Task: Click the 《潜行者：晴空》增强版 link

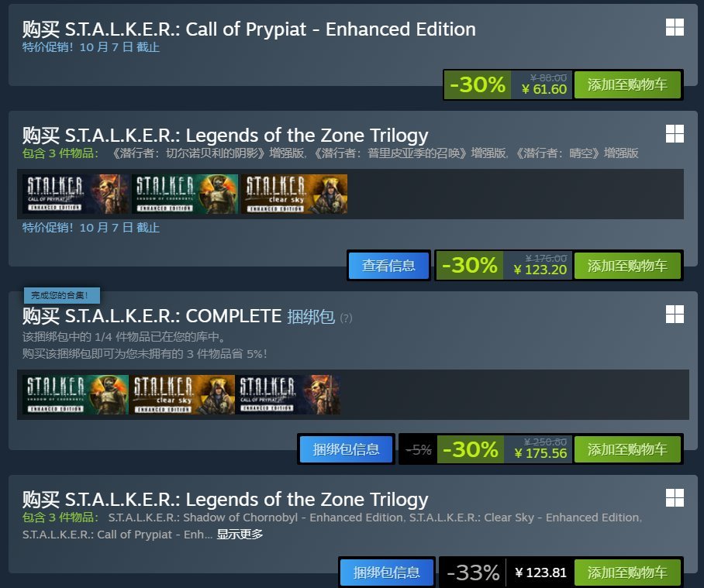Action: 578,153
